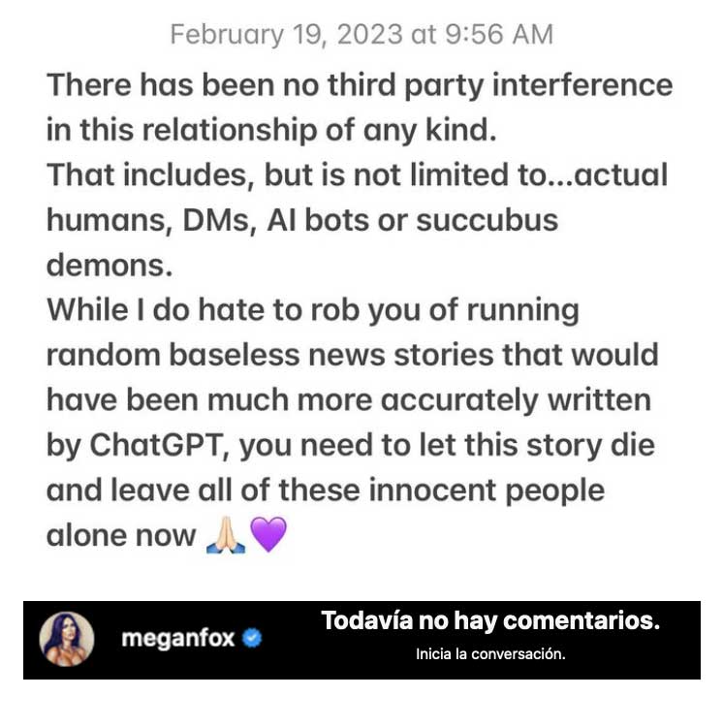The height and width of the screenshot is (728, 723).
Task: Click the line 'in this relationship of any kind.'
Action: click(x=271, y=129)
